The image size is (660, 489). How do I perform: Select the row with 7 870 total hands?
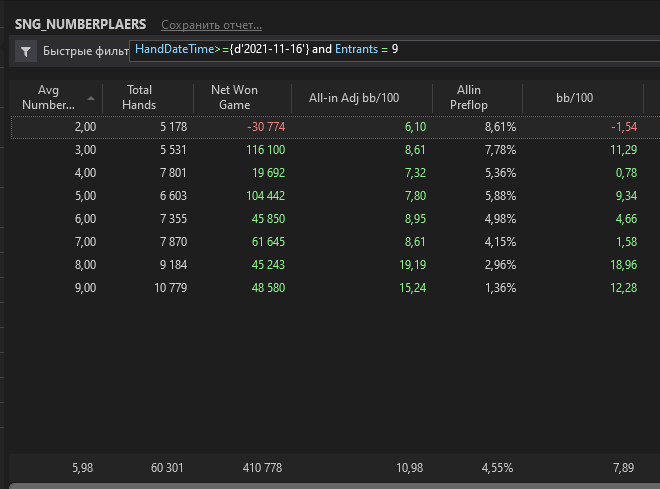tap(335, 242)
